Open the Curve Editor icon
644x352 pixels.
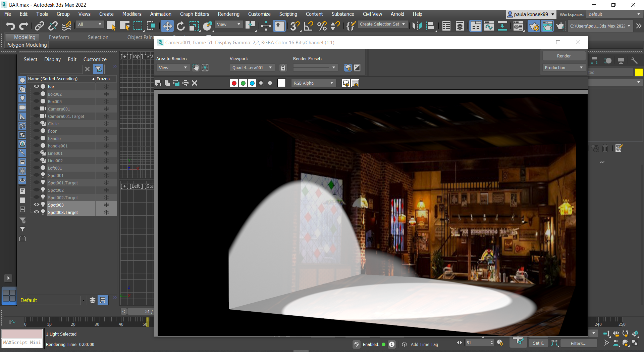pyautogui.click(x=489, y=26)
